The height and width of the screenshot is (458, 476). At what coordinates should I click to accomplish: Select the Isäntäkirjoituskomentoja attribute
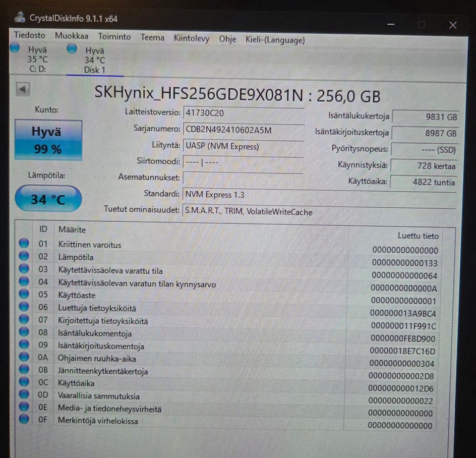pyautogui.click(x=101, y=346)
